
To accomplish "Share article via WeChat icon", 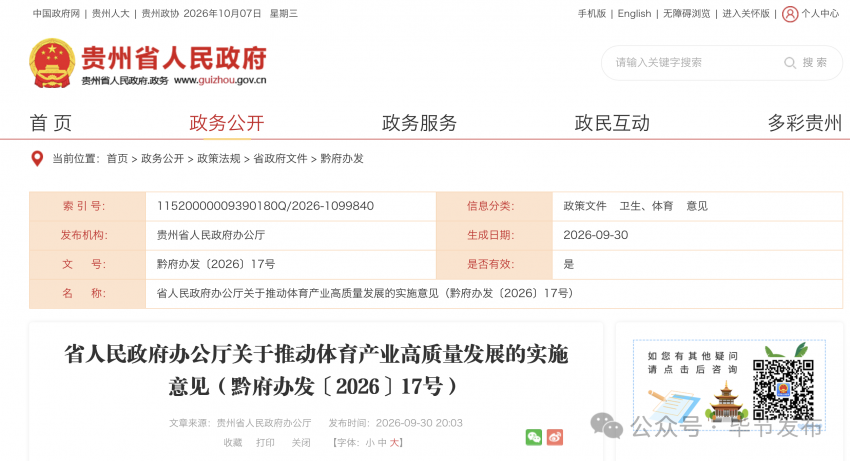I will click(x=534, y=437).
